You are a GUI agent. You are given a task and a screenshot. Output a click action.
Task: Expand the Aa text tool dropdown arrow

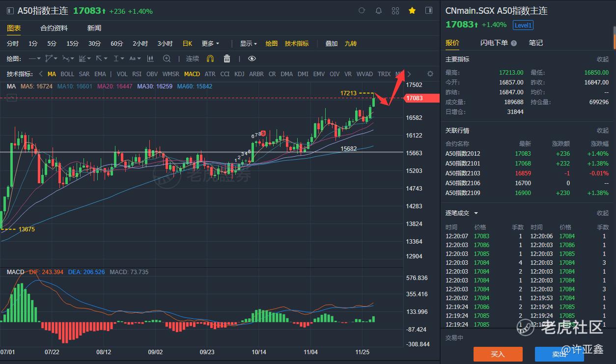click(x=139, y=58)
